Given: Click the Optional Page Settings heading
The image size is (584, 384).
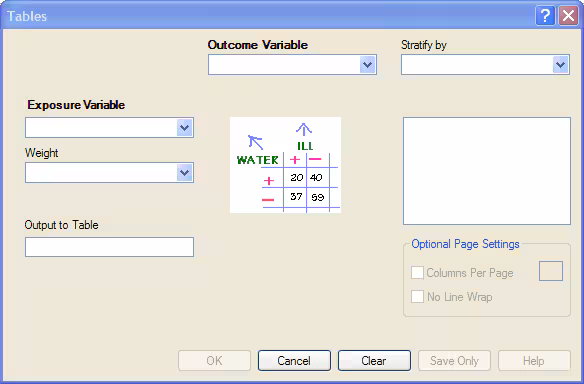Looking at the screenshot, I should coord(465,244).
